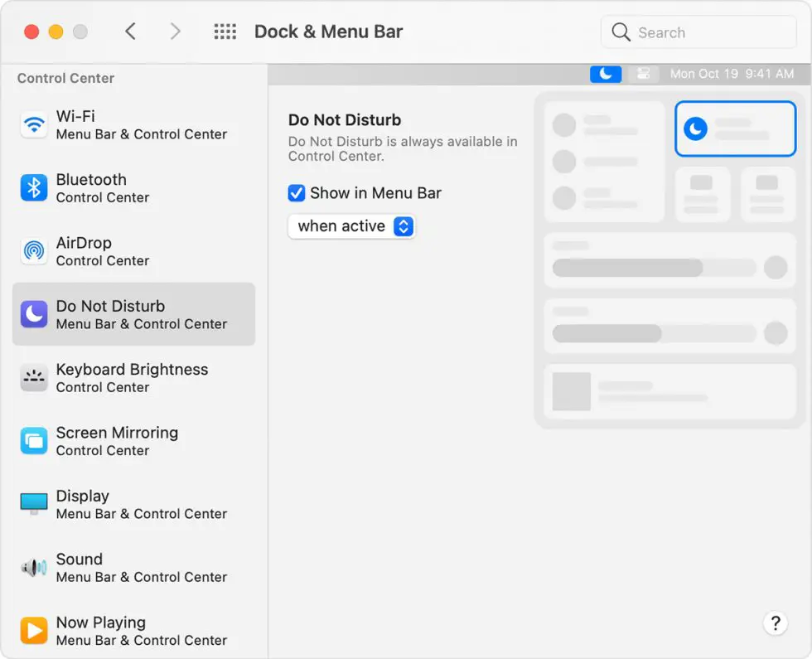
Task: Select the Do Not Disturb moon icon
Action: tap(33, 314)
